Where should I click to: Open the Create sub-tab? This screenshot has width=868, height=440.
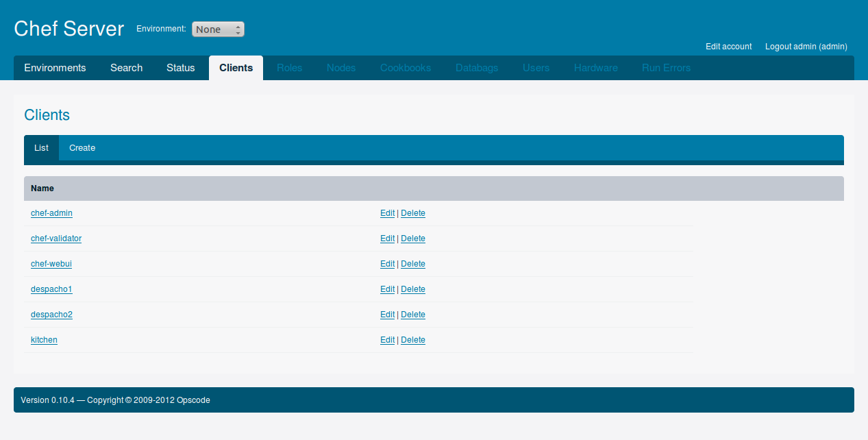coord(82,148)
